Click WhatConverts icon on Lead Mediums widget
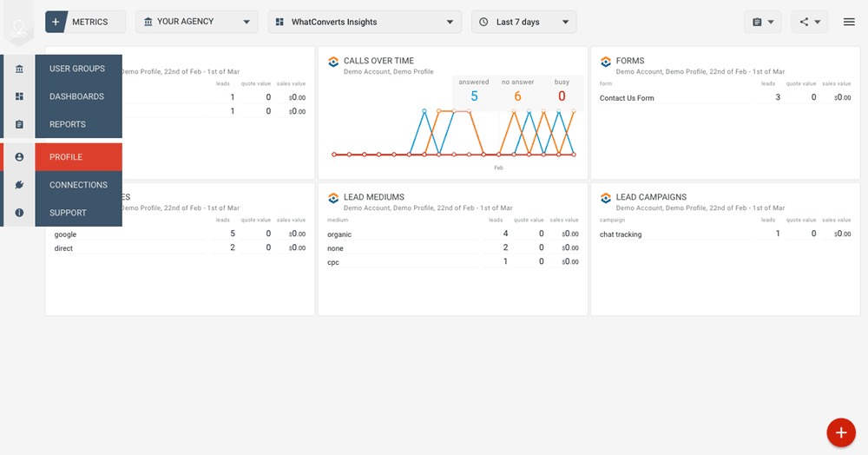Viewport: 868px width, 455px height. tap(333, 198)
